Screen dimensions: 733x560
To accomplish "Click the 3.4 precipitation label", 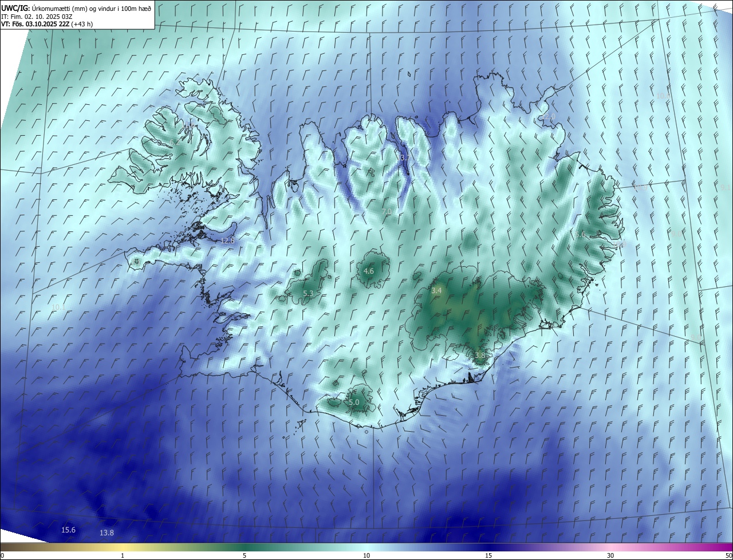I will click(436, 291).
